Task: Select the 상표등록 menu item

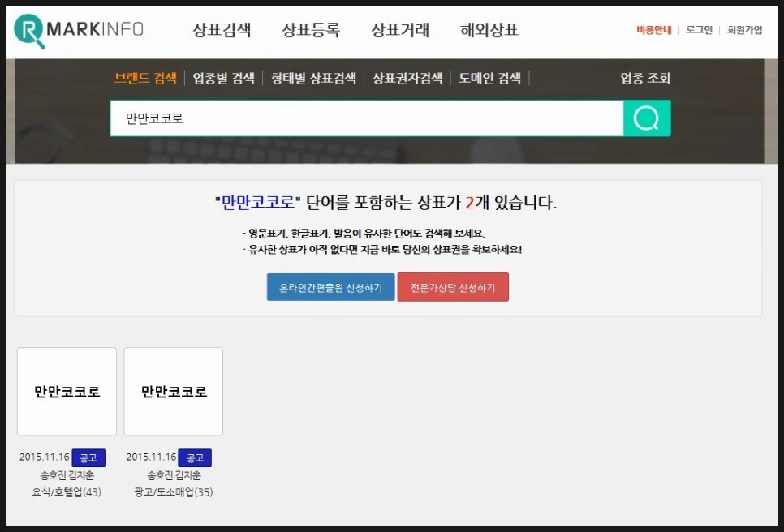Action: 312,28
